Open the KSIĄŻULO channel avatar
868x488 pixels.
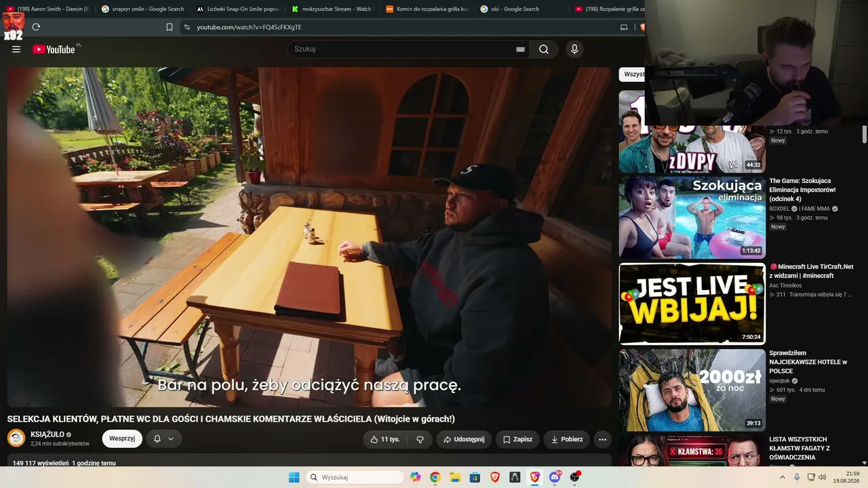pos(16,438)
